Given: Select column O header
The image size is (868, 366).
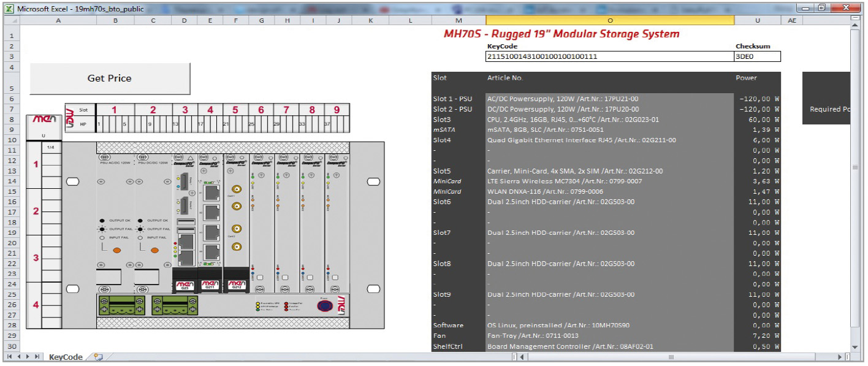Looking at the screenshot, I should click(x=610, y=20).
